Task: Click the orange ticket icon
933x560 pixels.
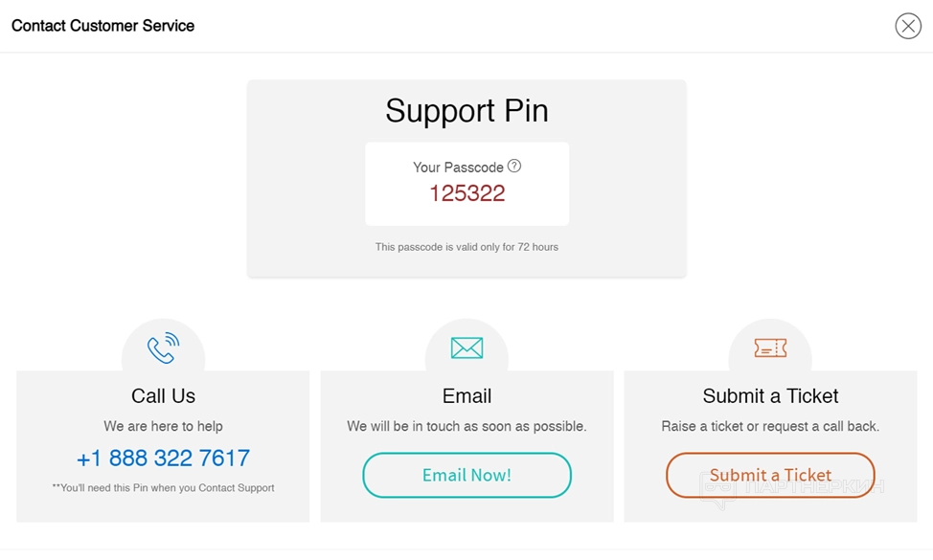Action: pyautogui.click(x=770, y=348)
